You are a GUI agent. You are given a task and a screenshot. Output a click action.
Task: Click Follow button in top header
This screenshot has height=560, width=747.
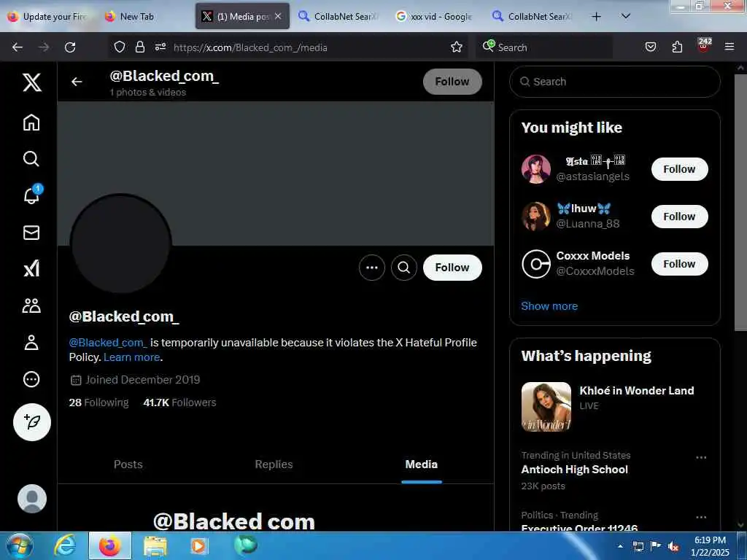point(452,82)
